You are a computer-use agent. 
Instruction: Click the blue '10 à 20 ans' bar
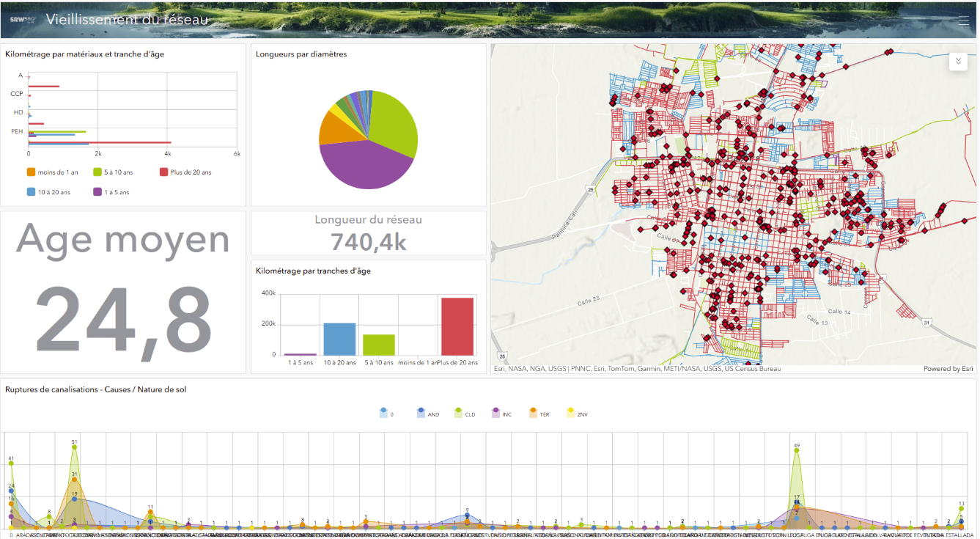(x=339, y=339)
